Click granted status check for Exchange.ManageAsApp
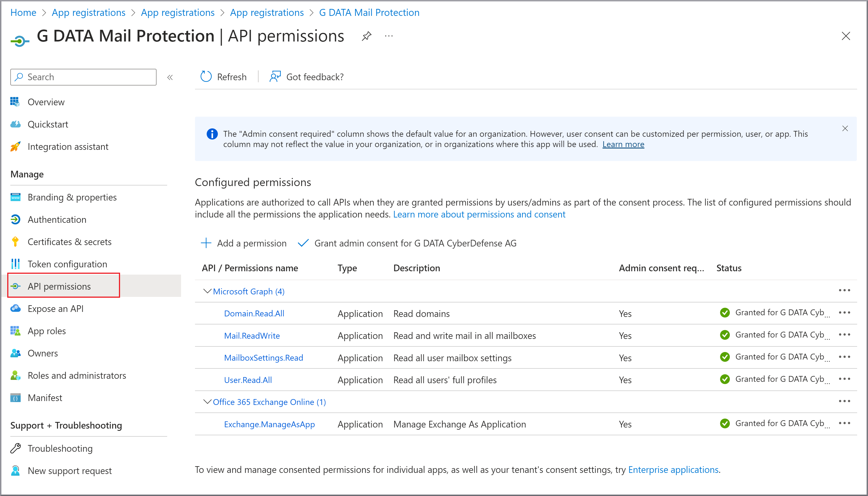This screenshot has height=496, width=868. (x=725, y=423)
